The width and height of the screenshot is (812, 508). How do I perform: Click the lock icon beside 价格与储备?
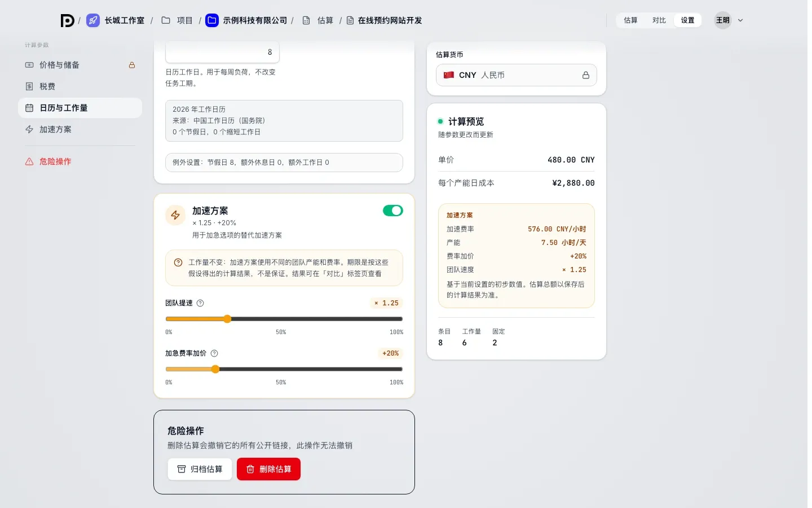click(132, 65)
